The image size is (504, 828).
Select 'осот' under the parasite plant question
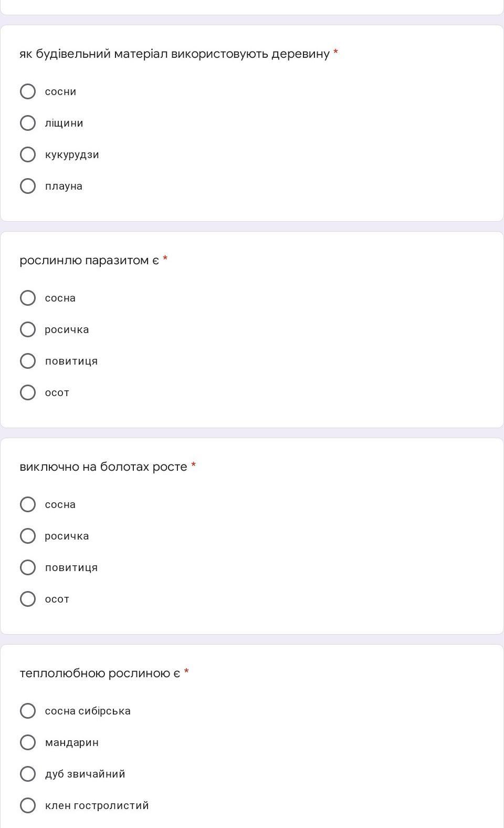click(x=28, y=392)
